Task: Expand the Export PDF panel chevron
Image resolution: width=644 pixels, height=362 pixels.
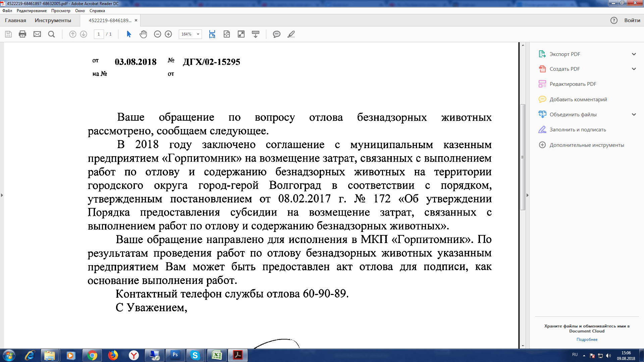Action: tap(634, 54)
